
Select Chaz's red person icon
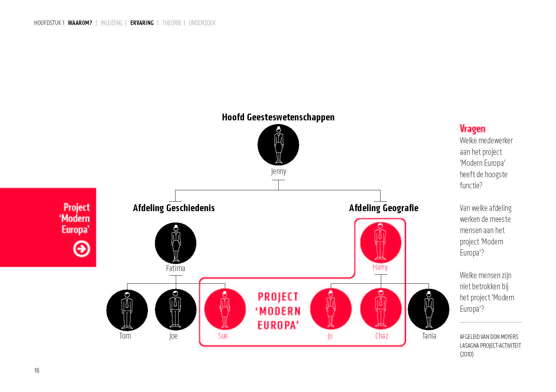[x=381, y=309]
